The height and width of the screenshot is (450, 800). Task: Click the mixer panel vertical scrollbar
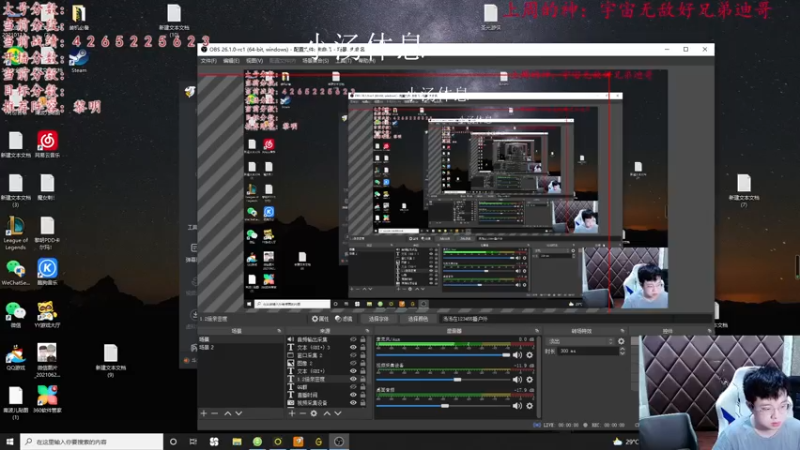(x=538, y=377)
